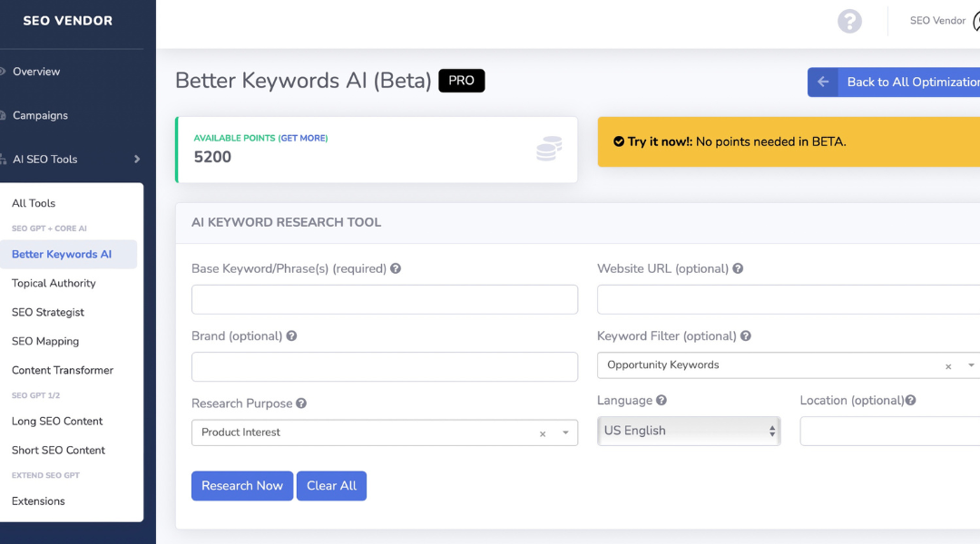Open SEO Mapping tool
Viewport: 980px width, 544px height.
(x=45, y=341)
